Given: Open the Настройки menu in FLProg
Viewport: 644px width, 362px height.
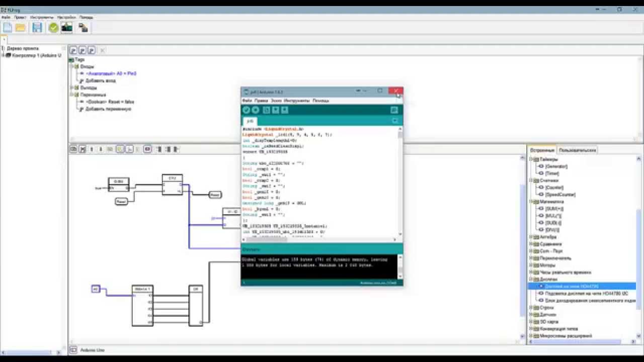Looking at the screenshot, I should coord(66,17).
